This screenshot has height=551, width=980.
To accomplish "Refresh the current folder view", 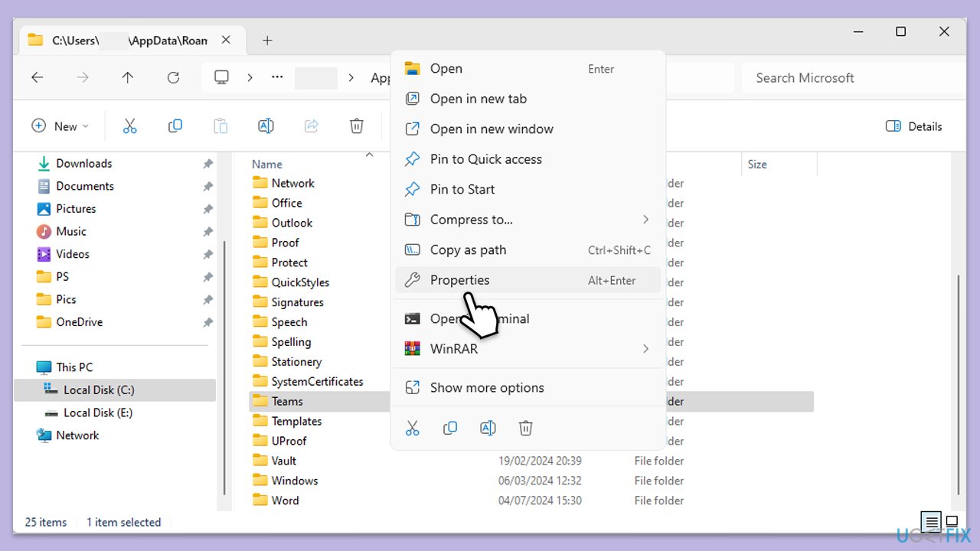I will tap(173, 77).
